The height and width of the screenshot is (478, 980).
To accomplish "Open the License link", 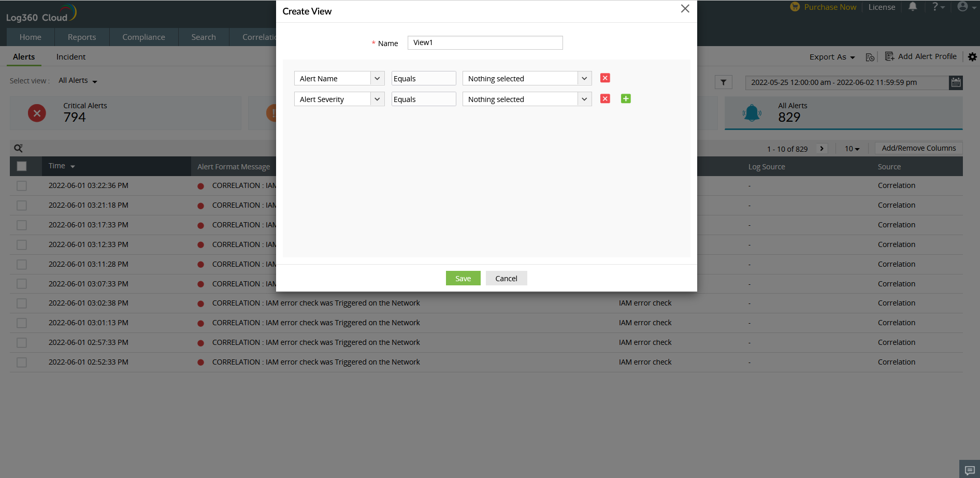I will tap(882, 7).
